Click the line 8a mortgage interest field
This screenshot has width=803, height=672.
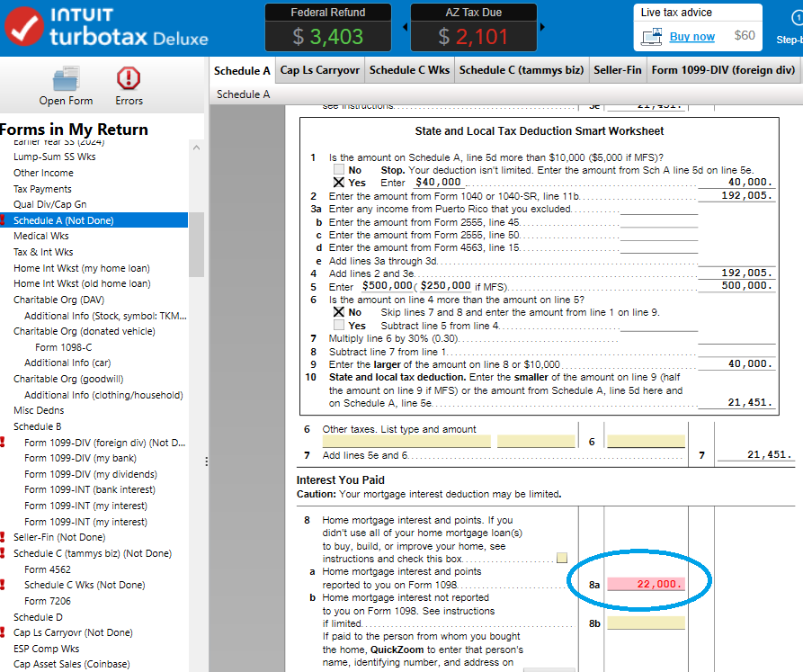[645, 584]
